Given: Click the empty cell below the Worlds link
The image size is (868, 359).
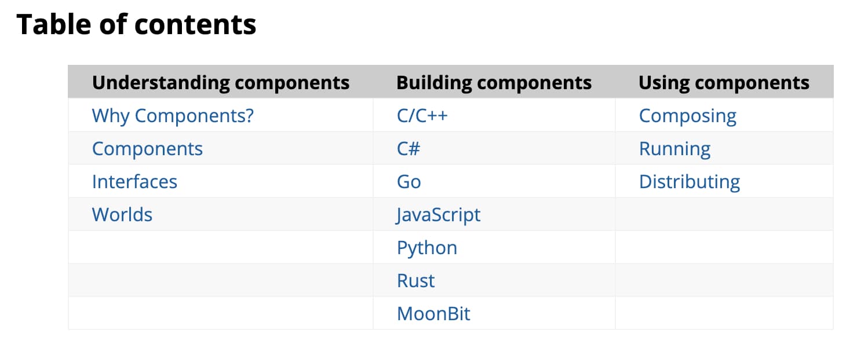Looking at the screenshot, I should pos(220,247).
